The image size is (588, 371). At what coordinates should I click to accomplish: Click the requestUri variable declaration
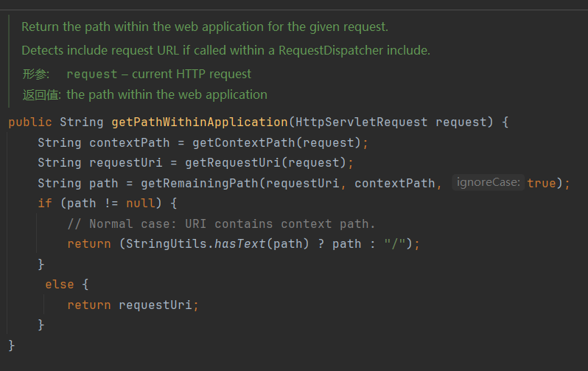(x=125, y=162)
